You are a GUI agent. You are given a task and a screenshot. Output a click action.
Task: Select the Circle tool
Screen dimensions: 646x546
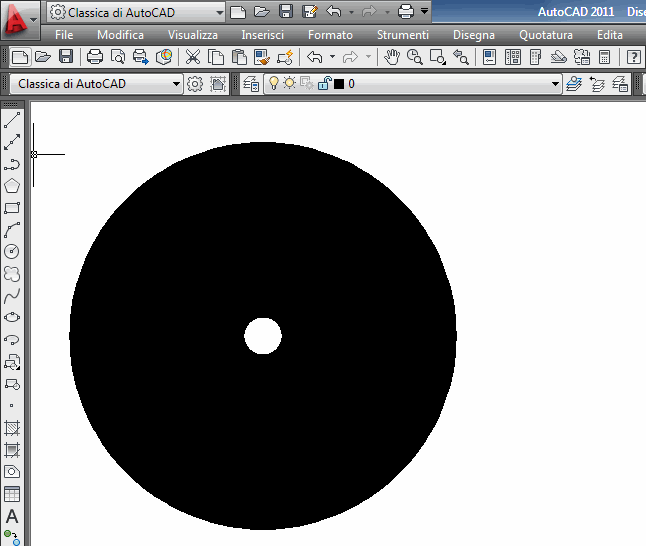(x=12, y=251)
